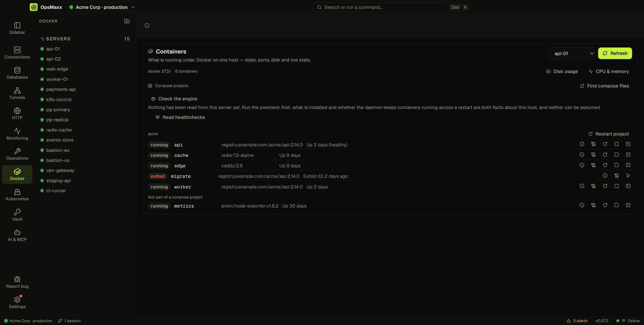
Task: Stop the edge container
Action: [x=616, y=165]
